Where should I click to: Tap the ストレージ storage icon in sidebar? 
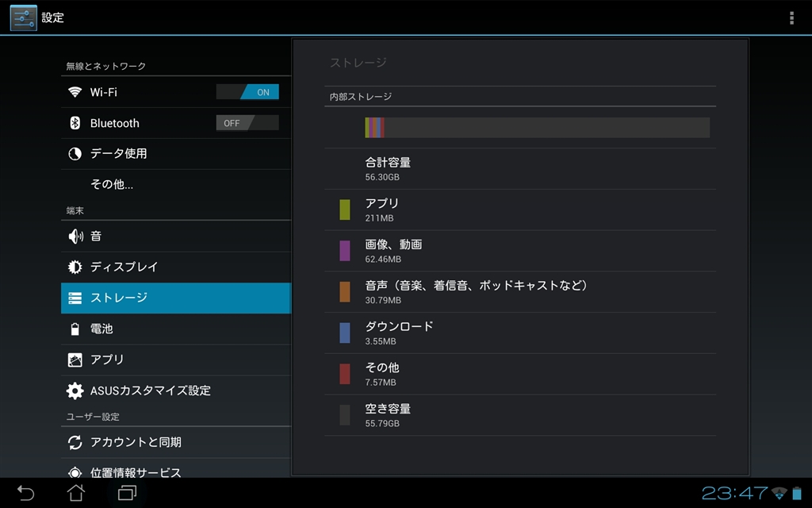(75, 298)
